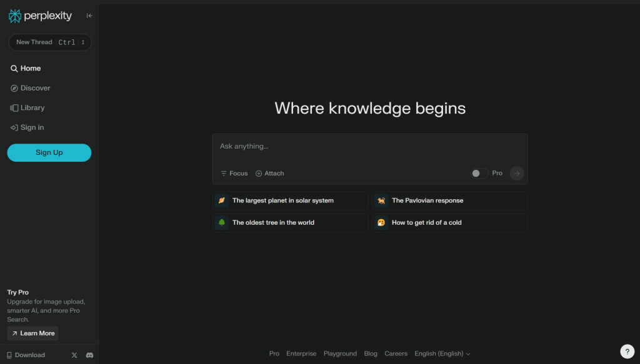Screen dimensions: 640x364
Task: Open the Focus filter dropdown
Action: coord(234,174)
